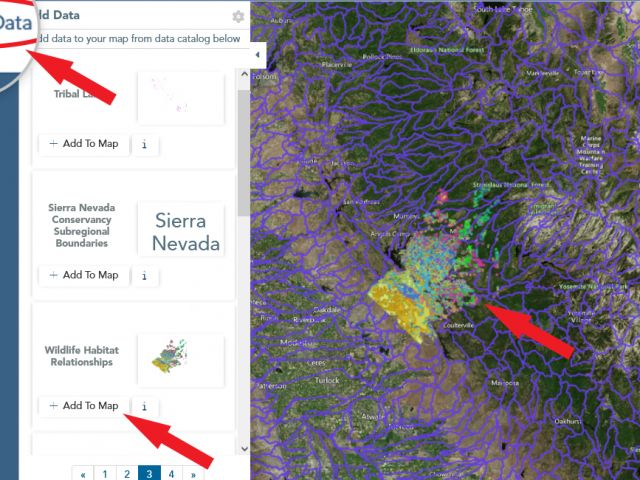Image resolution: width=640 pixels, height=480 pixels.
Task: Collapse the side panel with the arrow
Action: [x=258, y=55]
